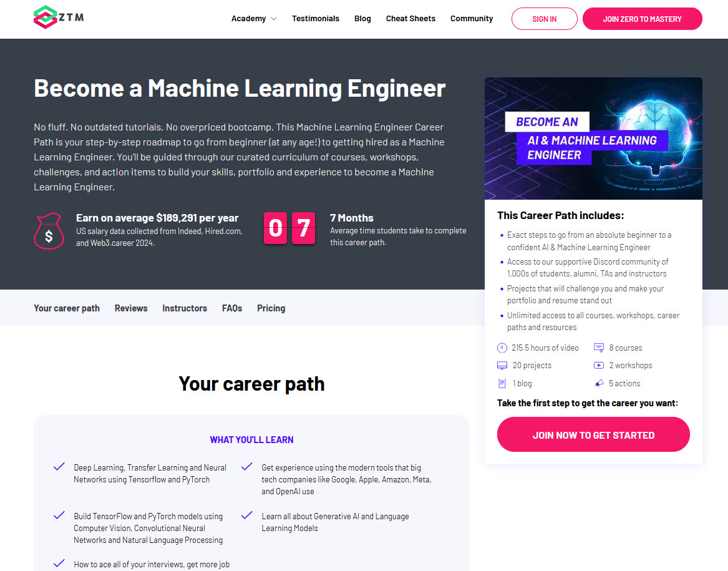Click the checkmark beside How to ace all interviews
The width and height of the screenshot is (728, 571).
coord(59,564)
